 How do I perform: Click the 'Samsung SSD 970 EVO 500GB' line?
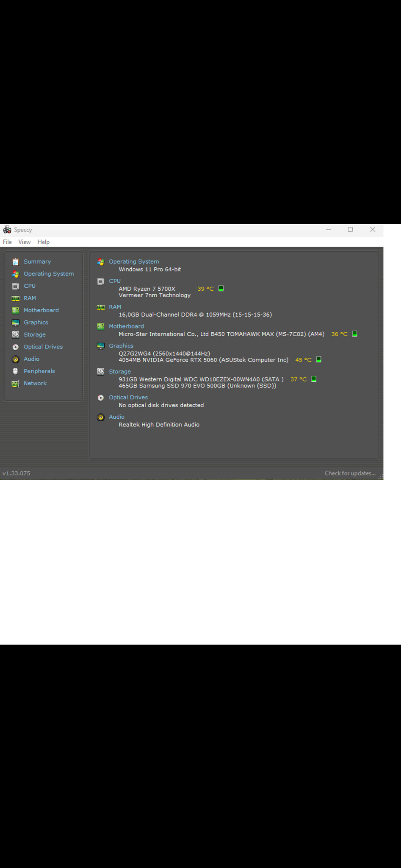pyautogui.click(x=197, y=386)
